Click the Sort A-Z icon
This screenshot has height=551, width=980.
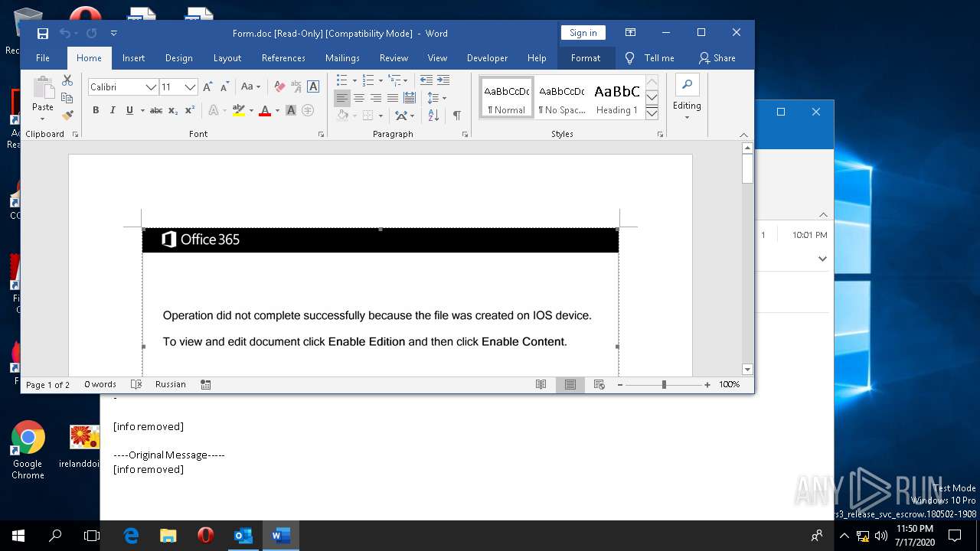[433, 116]
